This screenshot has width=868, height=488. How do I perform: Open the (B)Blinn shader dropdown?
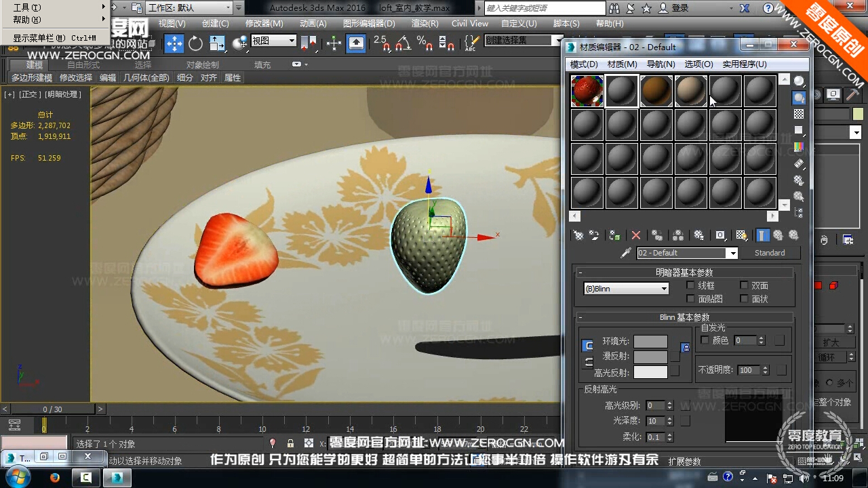pos(626,289)
